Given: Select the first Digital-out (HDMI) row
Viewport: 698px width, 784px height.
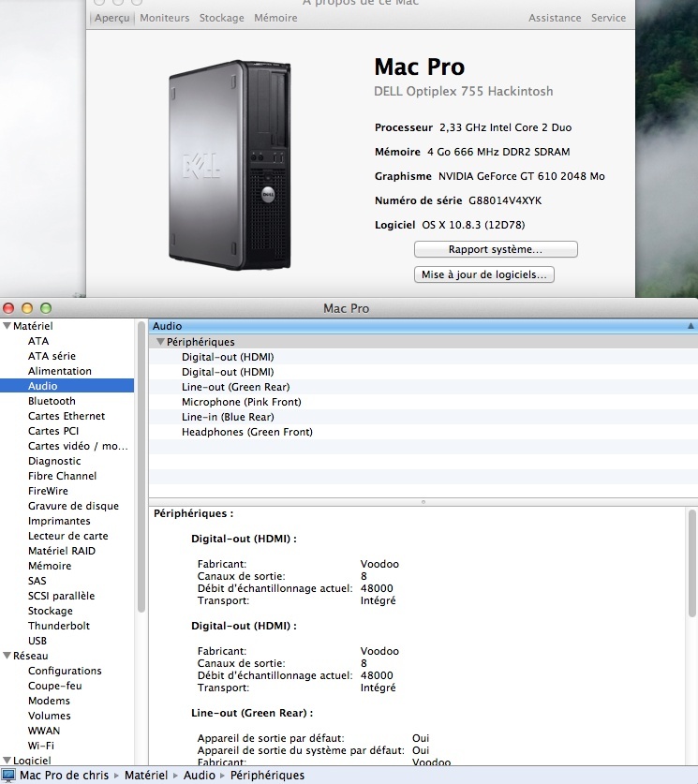Looking at the screenshot, I should pos(423,357).
